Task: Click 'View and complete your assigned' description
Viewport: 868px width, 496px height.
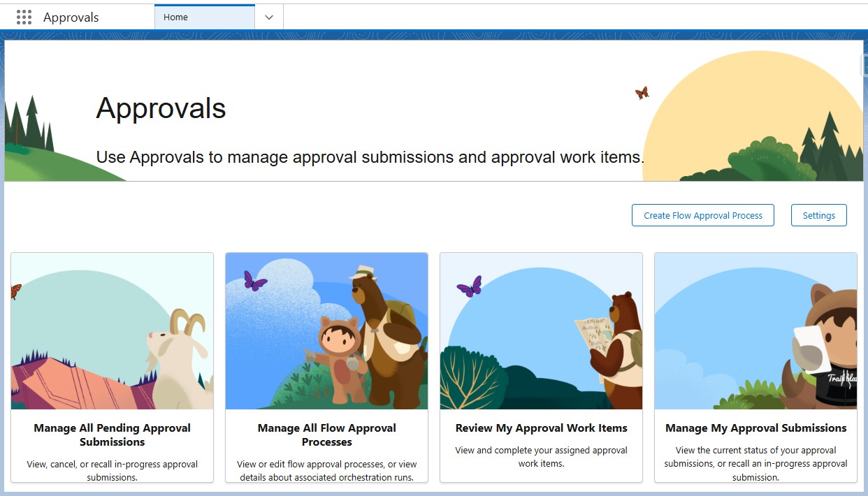Action: [x=541, y=457]
